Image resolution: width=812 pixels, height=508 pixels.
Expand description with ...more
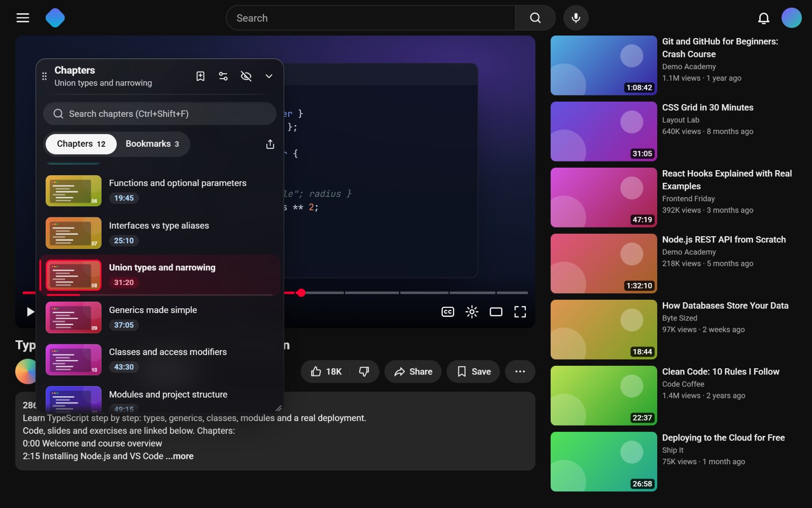click(180, 456)
